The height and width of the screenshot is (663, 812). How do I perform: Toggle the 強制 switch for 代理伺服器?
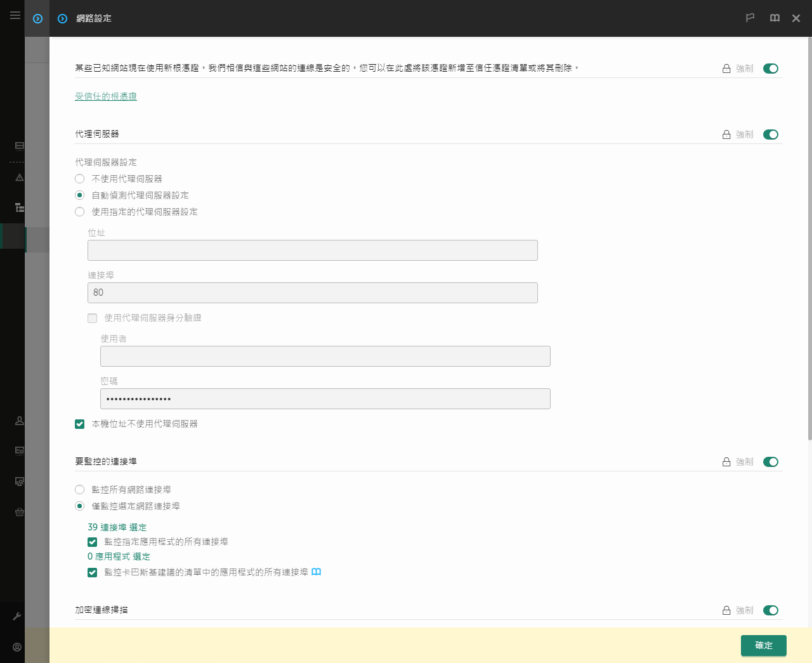[x=771, y=135]
